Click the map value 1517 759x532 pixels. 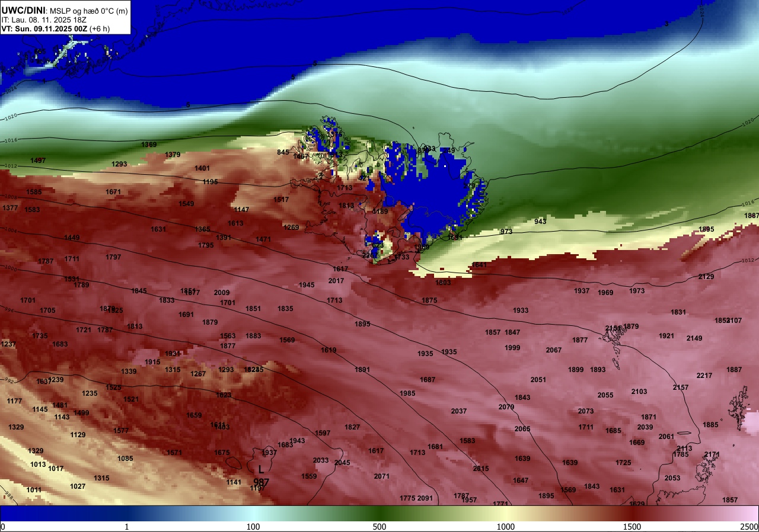pyautogui.click(x=281, y=200)
